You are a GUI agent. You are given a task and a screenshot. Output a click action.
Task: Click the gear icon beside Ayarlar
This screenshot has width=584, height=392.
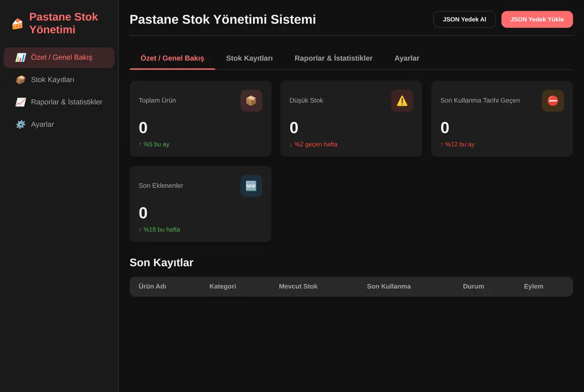[x=20, y=125]
